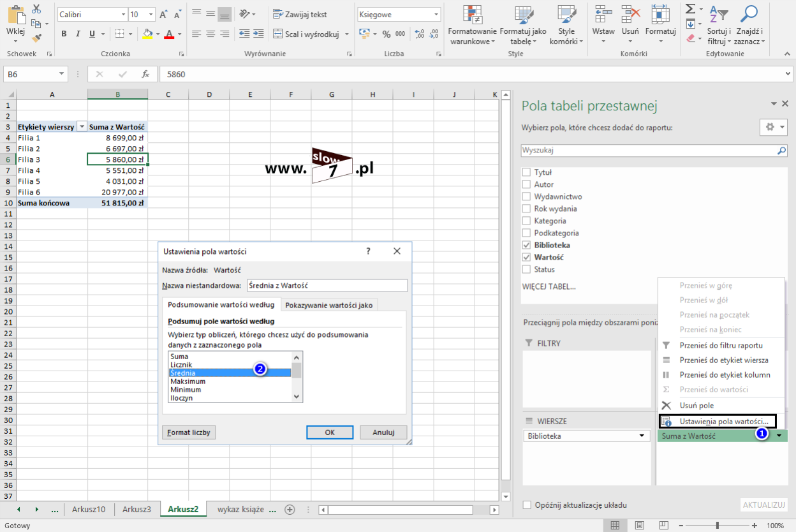Select Przenieś do etykiet wiersza
Image resolution: width=796 pixels, height=532 pixels.
[721, 360]
